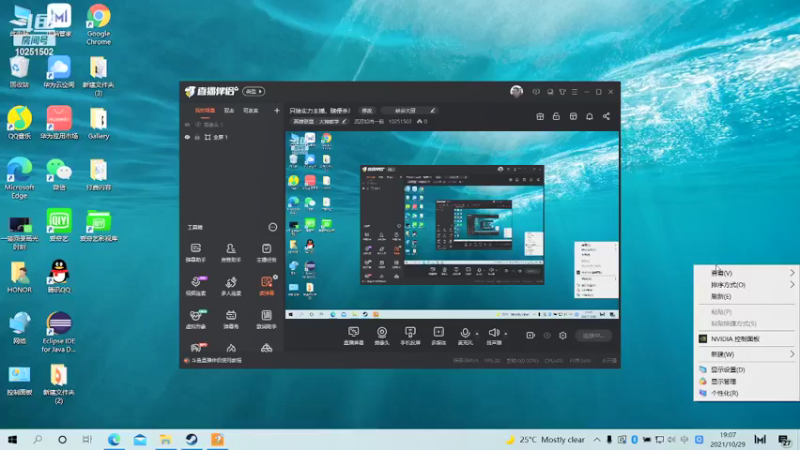The height and width of the screenshot is (450, 800).
Task: Open the weather widget on taskbar
Action: 545,439
